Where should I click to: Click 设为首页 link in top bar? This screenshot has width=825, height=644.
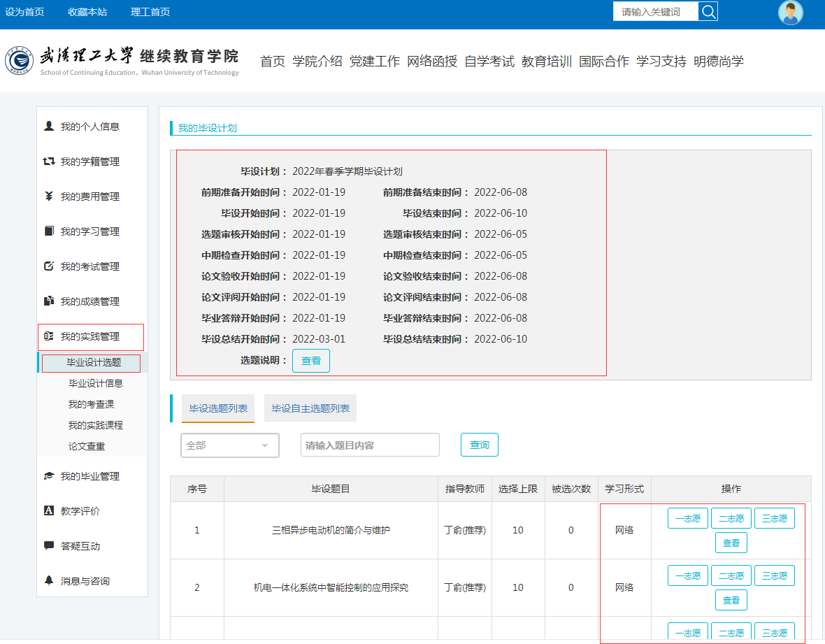[x=24, y=12]
